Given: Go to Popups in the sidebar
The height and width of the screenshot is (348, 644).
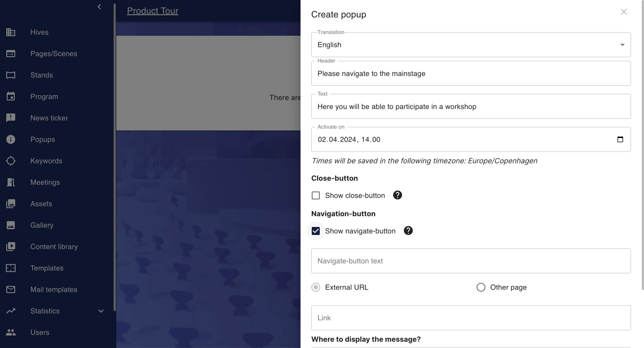Looking at the screenshot, I should pyautogui.click(x=42, y=139).
